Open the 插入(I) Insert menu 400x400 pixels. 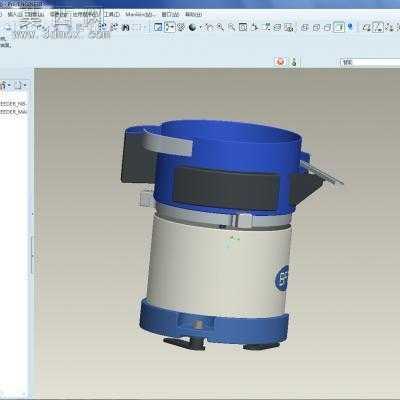(15, 15)
